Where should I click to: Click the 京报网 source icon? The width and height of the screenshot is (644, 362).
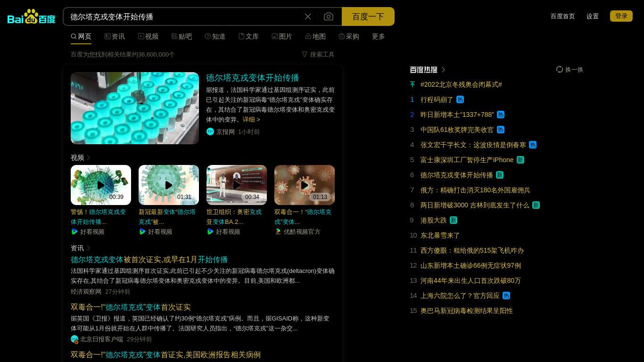point(210,132)
